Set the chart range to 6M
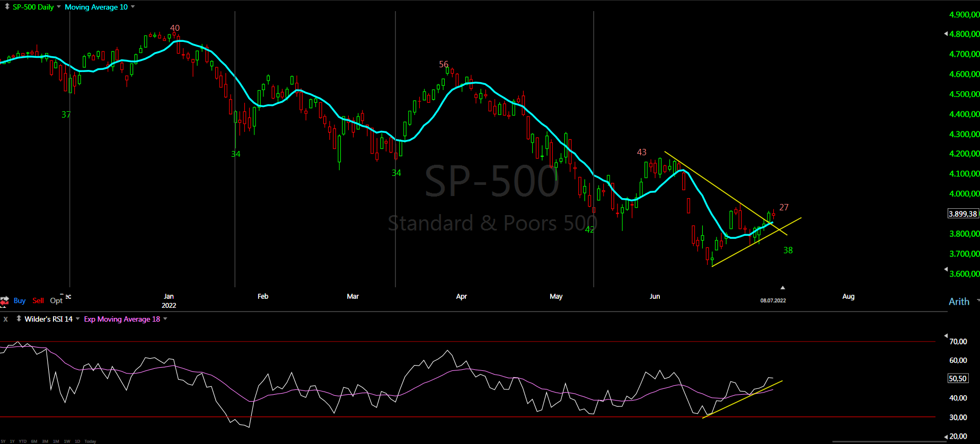Viewport: 980px width, 444px height. 34,441
